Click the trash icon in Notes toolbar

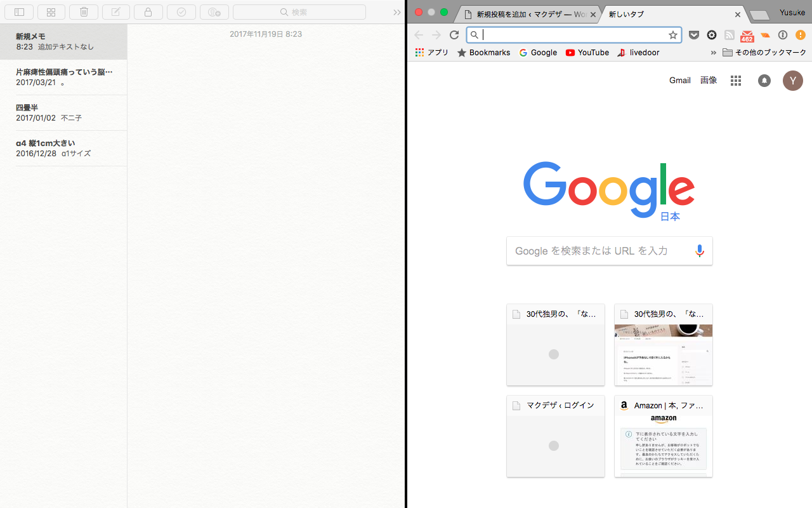[84, 12]
